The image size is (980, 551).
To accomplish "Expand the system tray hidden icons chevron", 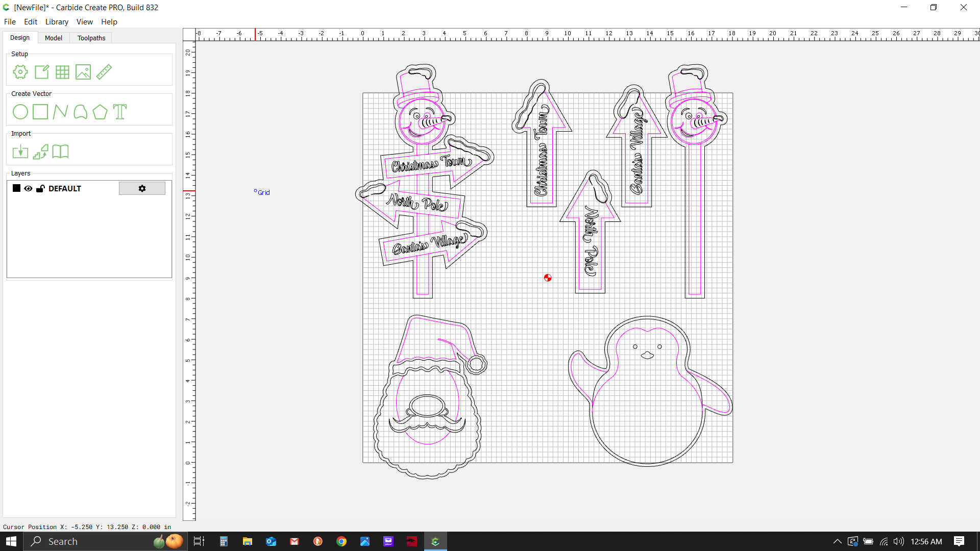I will [x=837, y=542].
